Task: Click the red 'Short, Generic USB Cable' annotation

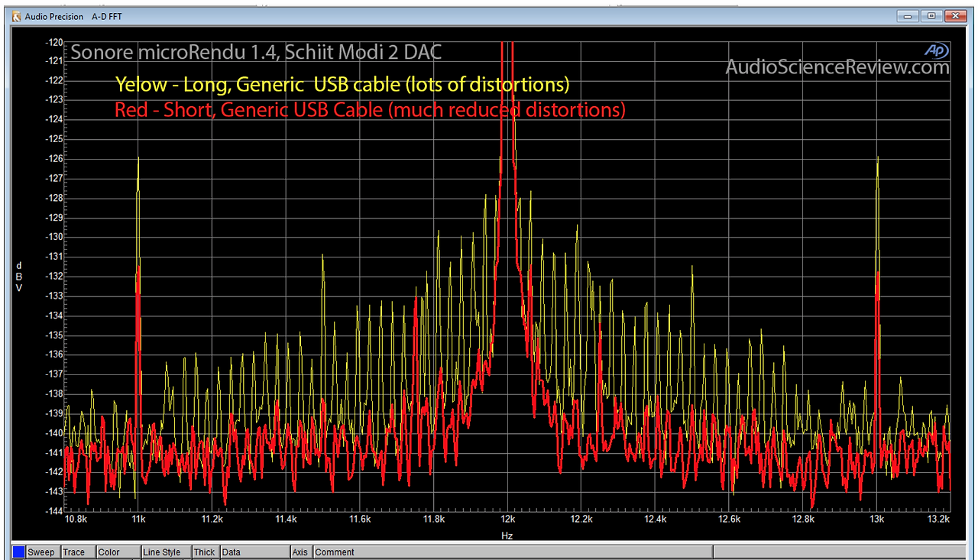Action: click(371, 110)
